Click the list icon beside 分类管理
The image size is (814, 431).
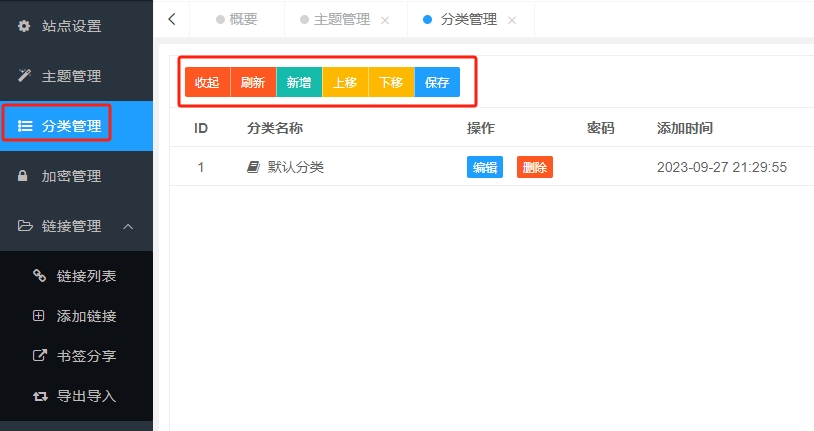pos(25,126)
